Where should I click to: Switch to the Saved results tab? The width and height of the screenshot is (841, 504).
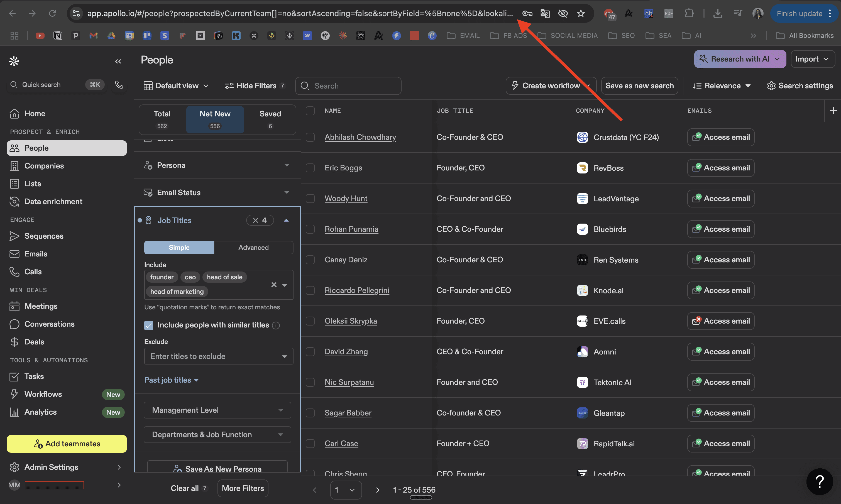pos(270,119)
